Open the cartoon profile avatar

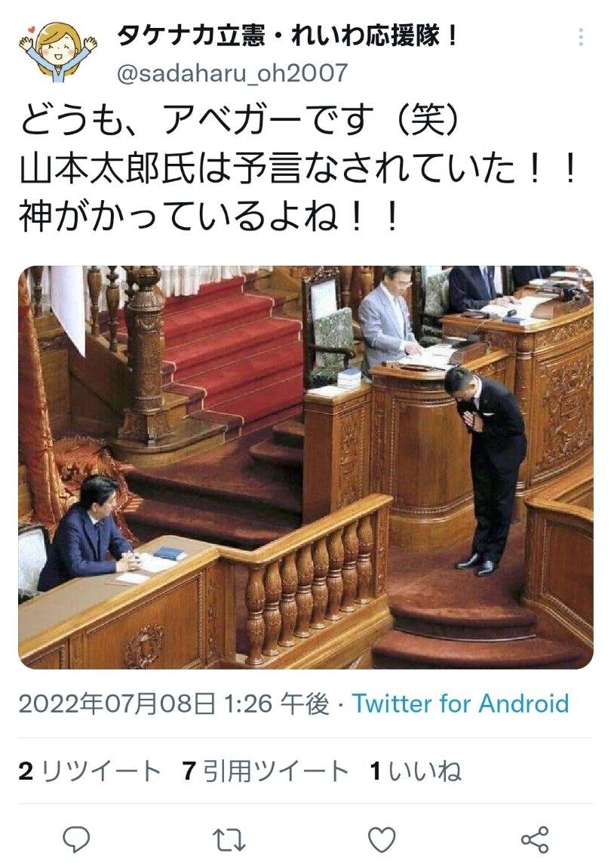pos(59,51)
